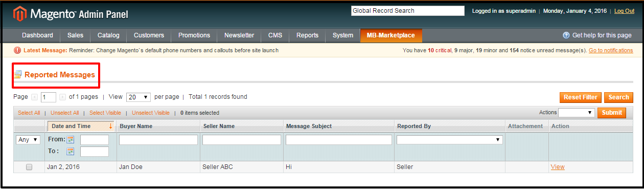Sort by Buyer Name column header
This screenshot has width=644, height=189.
pyautogui.click(x=136, y=126)
